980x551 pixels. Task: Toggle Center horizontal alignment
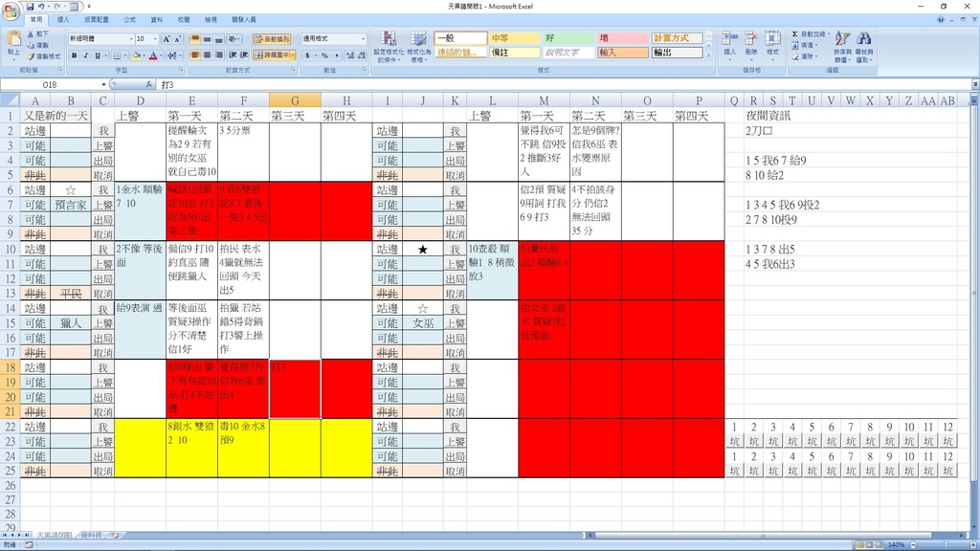click(207, 55)
